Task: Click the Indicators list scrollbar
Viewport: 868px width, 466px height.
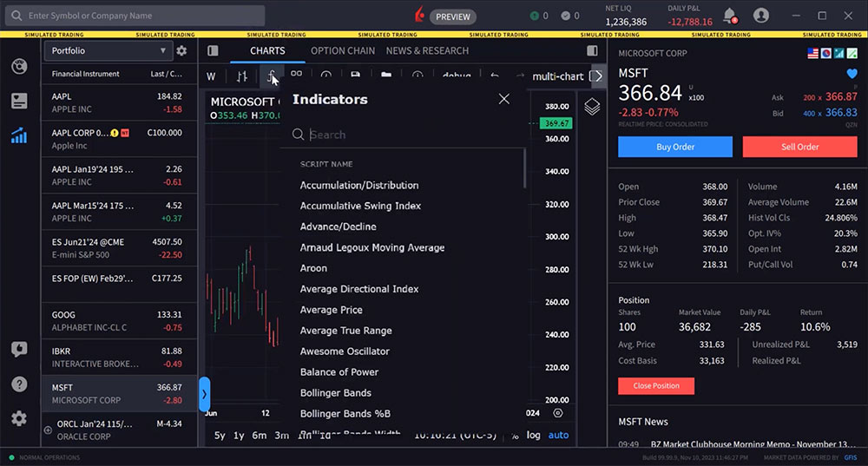Action: pos(524,169)
